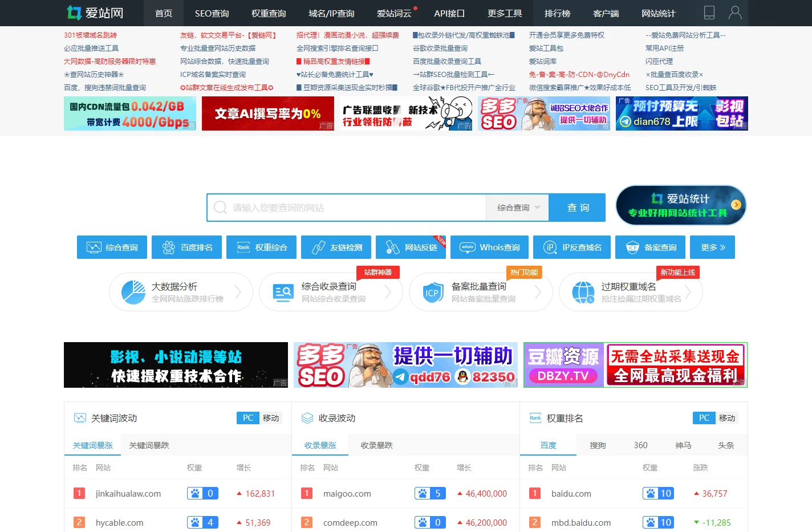Select the 神马 ranking tab
This screenshot has height=532, width=812.
coord(683,445)
